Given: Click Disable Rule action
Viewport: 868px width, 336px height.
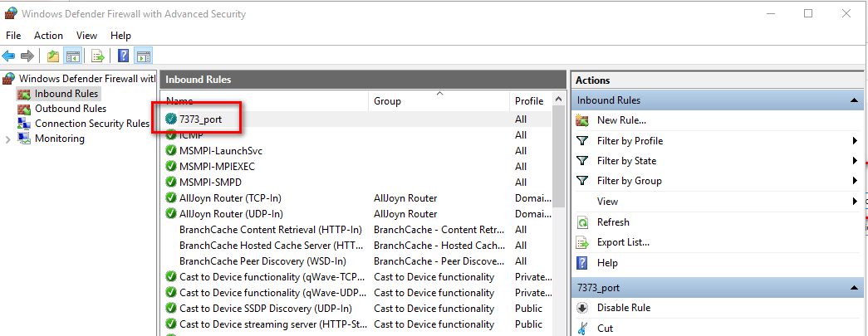Looking at the screenshot, I should (x=624, y=308).
